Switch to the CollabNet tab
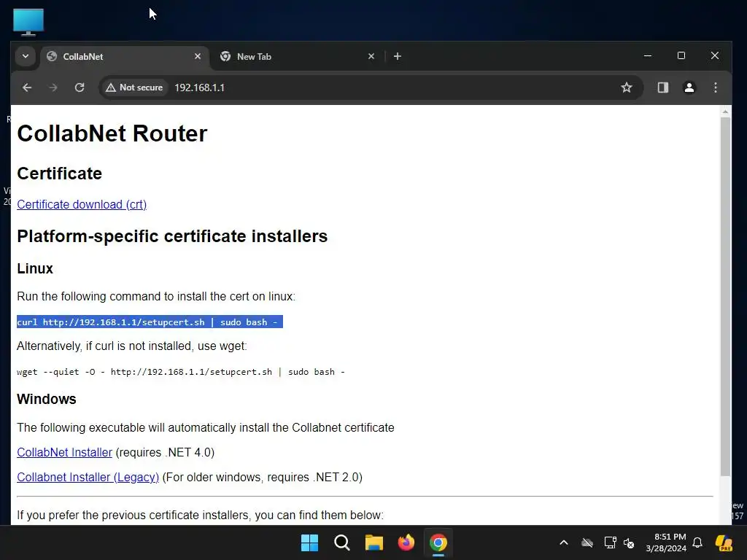Viewport: 747px width, 560px height. click(125, 57)
